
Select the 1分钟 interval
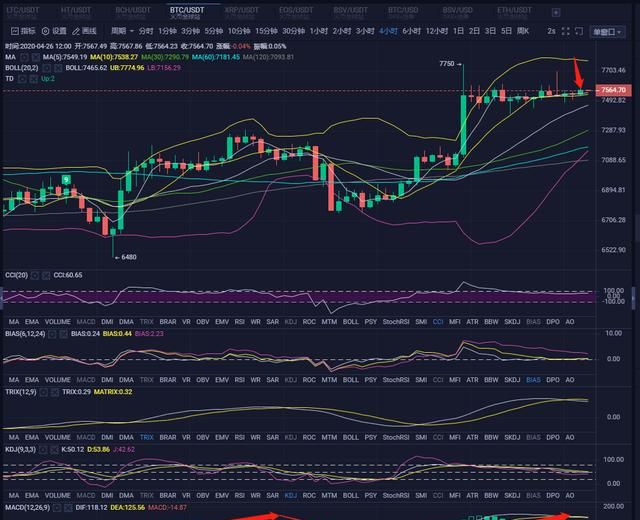pos(167,31)
